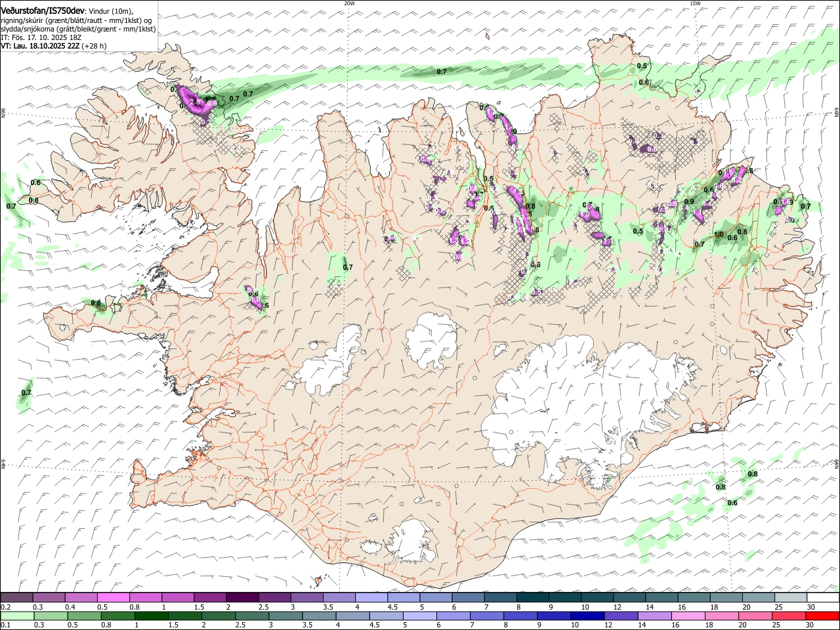840x630 pixels.
Task: Pick the light grey 25 swatch in upper legend
Action: pos(791,597)
